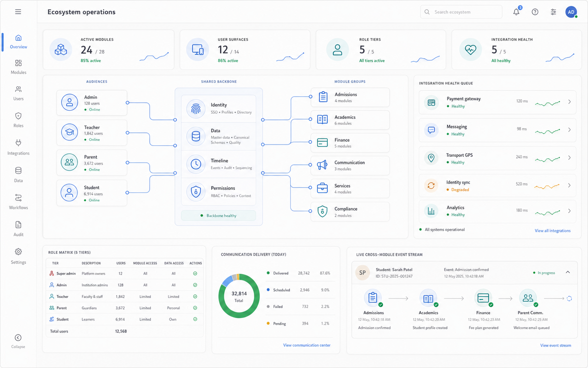
Task: Click the Integration Health heartbeat icon
Action: point(470,50)
